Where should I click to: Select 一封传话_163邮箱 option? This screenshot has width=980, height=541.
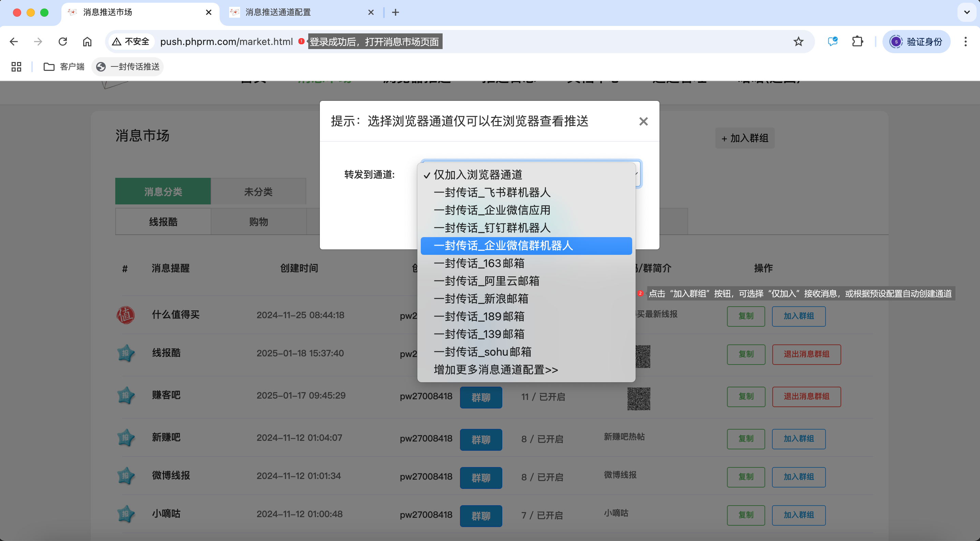pyautogui.click(x=526, y=263)
